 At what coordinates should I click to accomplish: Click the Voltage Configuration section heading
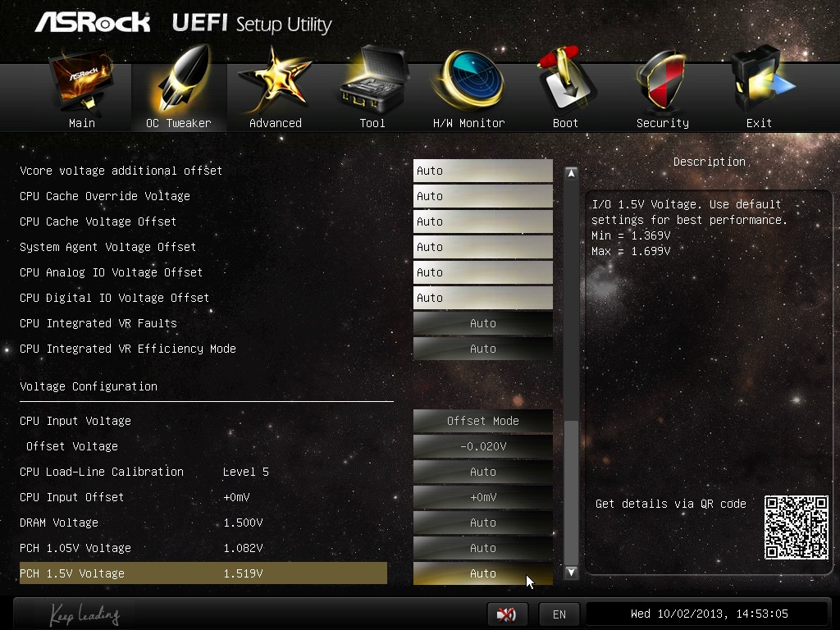[x=89, y=387]
